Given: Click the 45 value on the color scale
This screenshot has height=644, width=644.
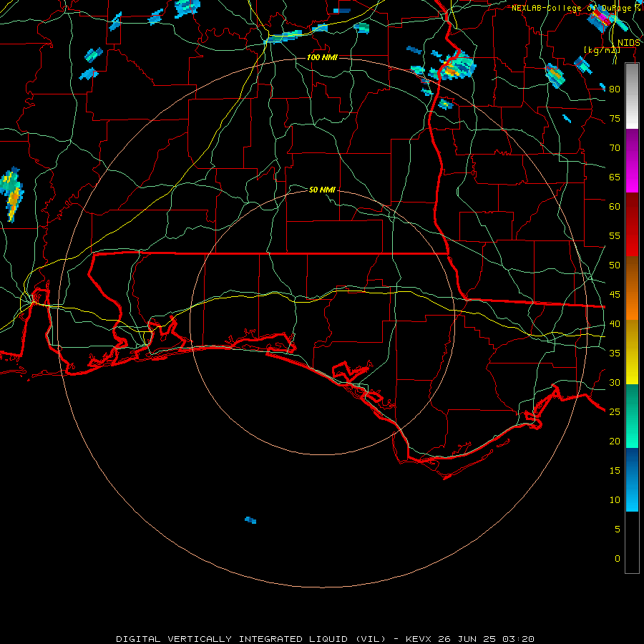Looking at the screenshot, I should coord(615,295).
